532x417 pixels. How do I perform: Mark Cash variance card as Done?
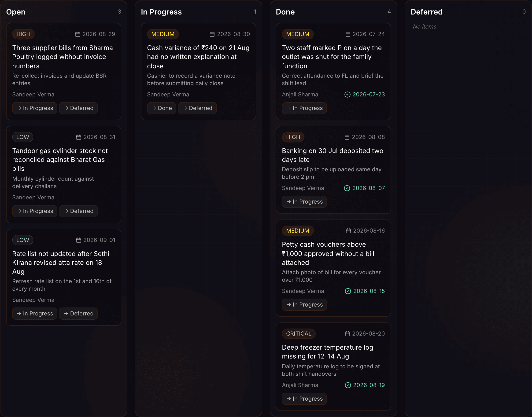click(162, 108)
